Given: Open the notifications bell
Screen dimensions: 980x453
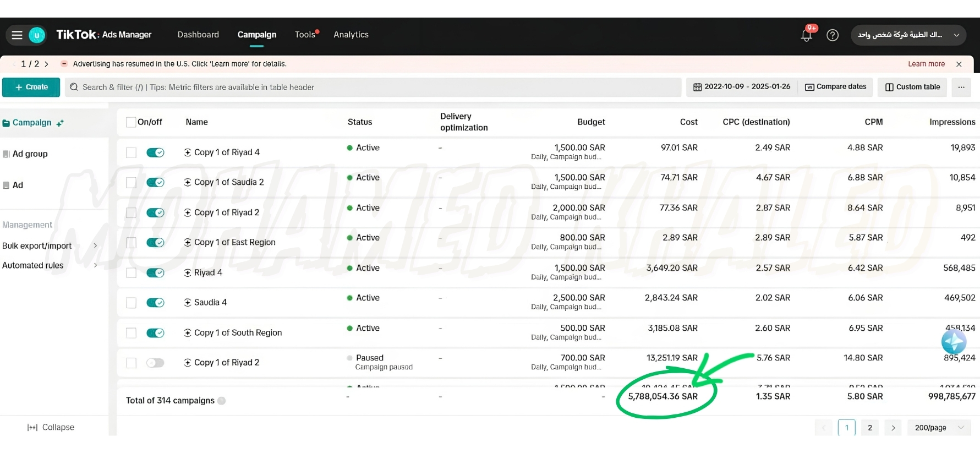Looking at the screenshot, I should click(807, 35).
